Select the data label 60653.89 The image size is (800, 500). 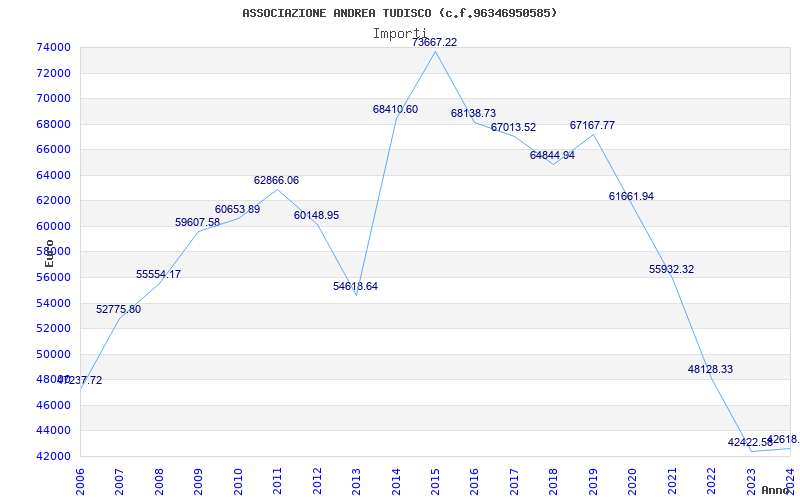point(237,210)
